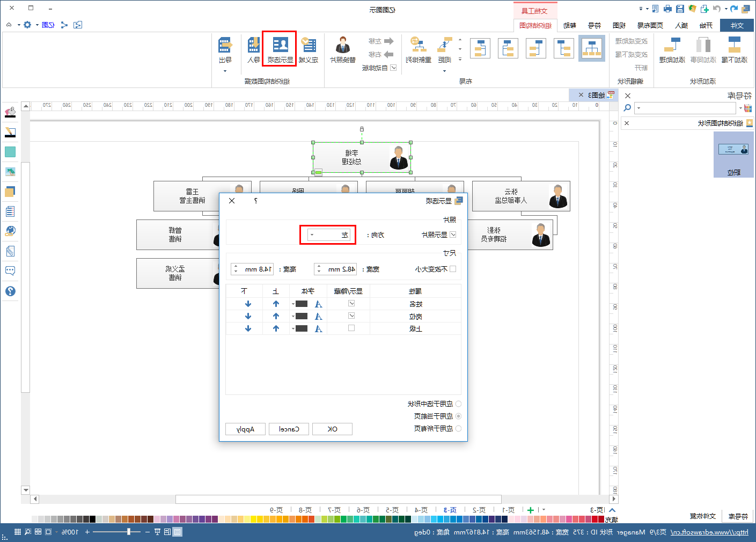The width and height of the screenshot is (756, 542).
Task: Click the 重新排列 rearrange icon
Action: (x=419, y=45)
